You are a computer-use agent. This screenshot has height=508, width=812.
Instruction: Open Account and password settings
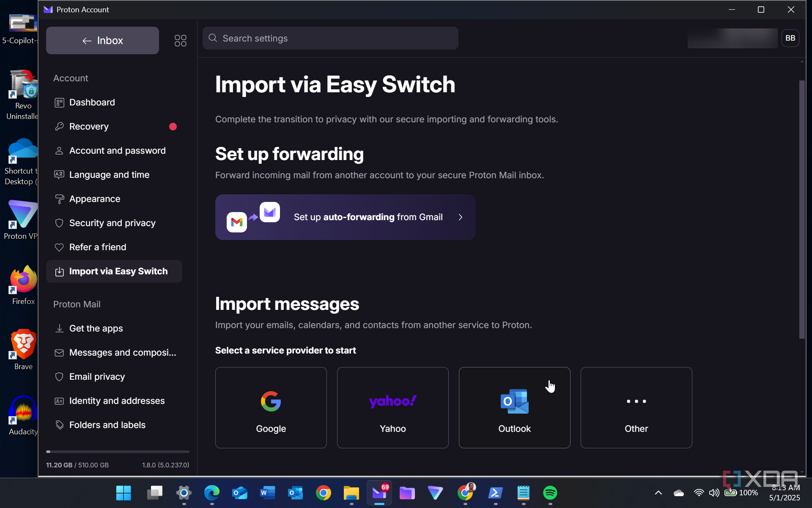pyautogui.click(x=114, y=151)
